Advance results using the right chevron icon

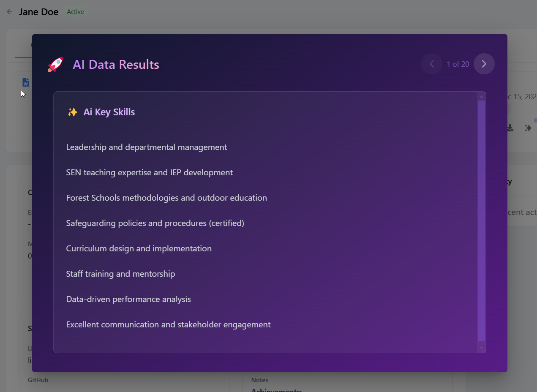484,64
